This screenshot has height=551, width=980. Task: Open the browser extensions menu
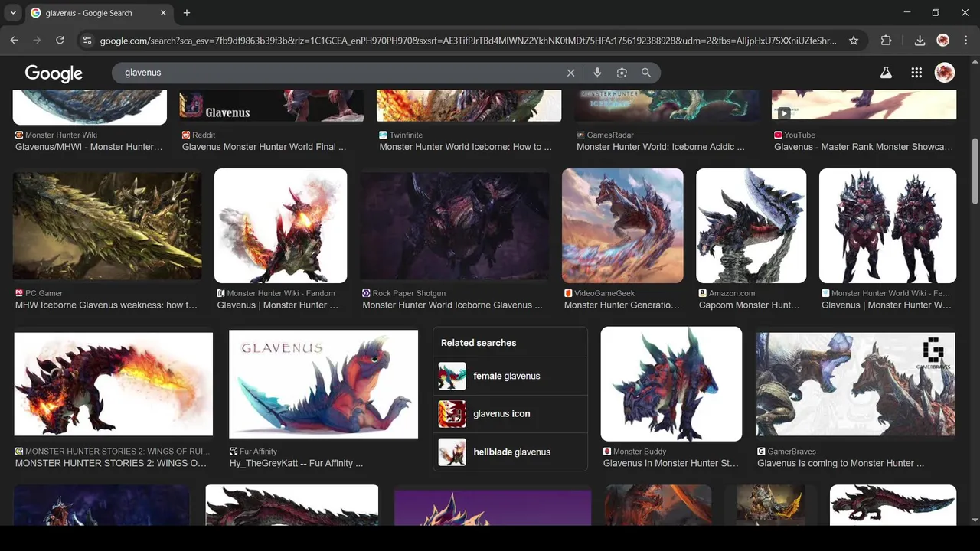[887, 41]
